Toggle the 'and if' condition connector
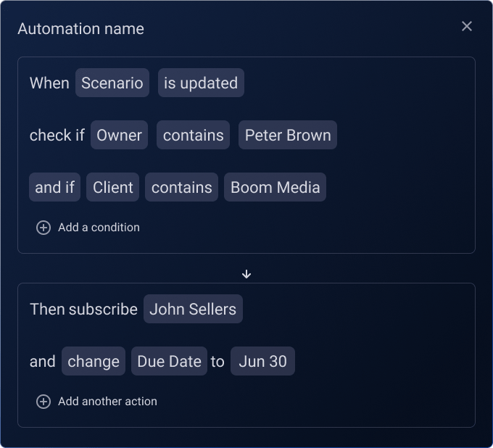This screenshot has width=493, height=448. tap(54, 187)
